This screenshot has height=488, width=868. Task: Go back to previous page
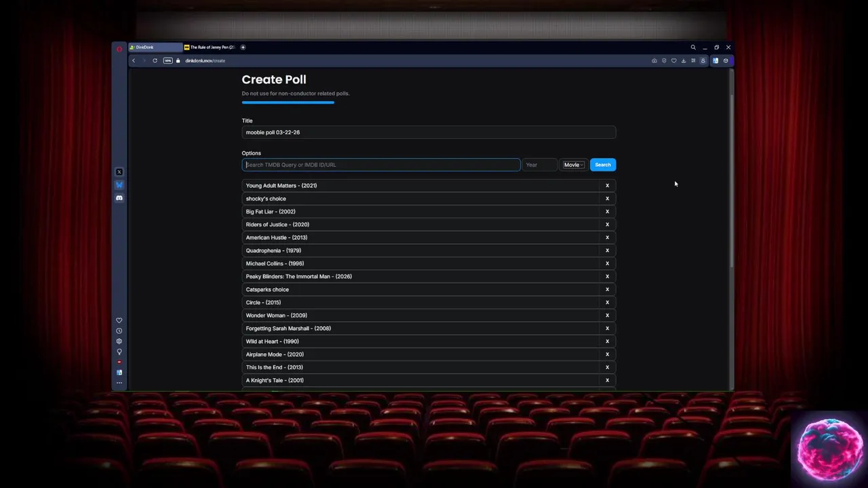point(134,61)
